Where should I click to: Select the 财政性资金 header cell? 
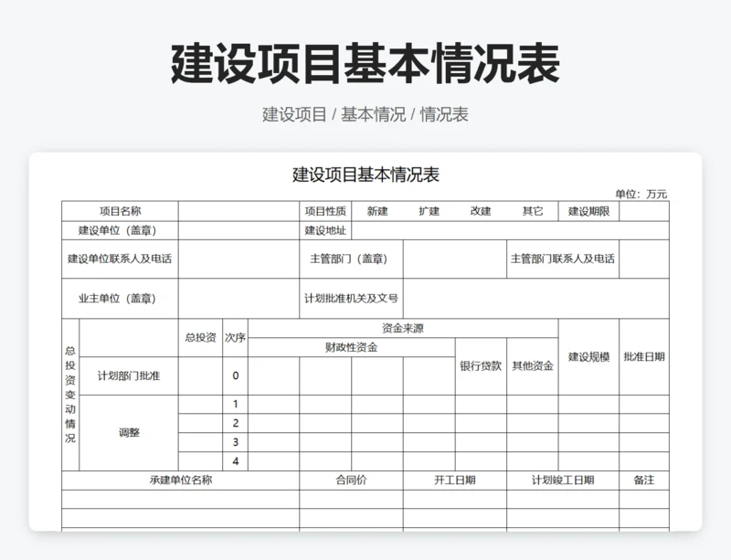[351, 347]
